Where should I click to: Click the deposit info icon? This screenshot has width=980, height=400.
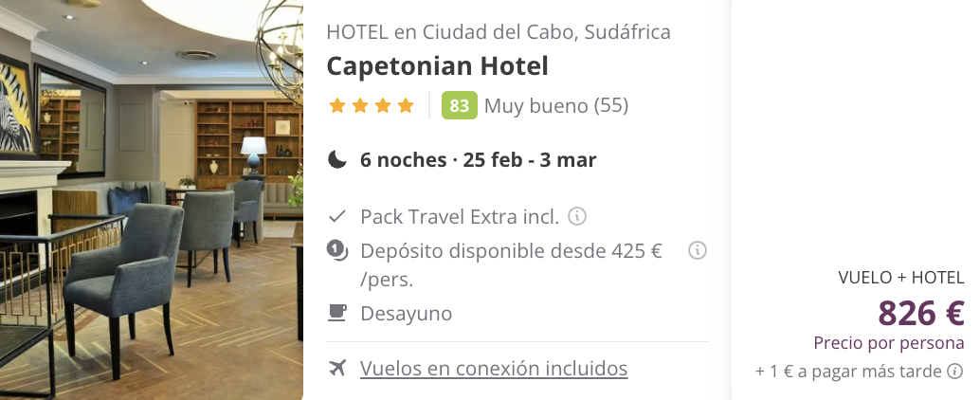pyautogui.click(x=697, y=250)
